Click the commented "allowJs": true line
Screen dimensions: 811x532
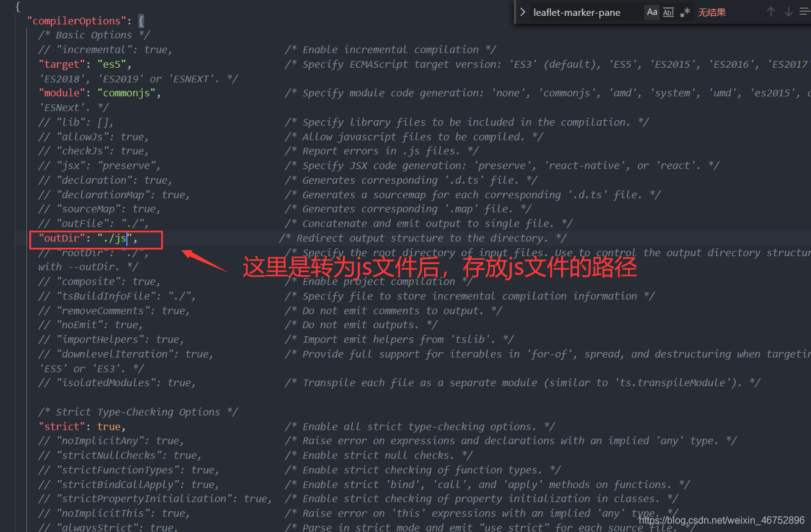(x=94, y=137)
